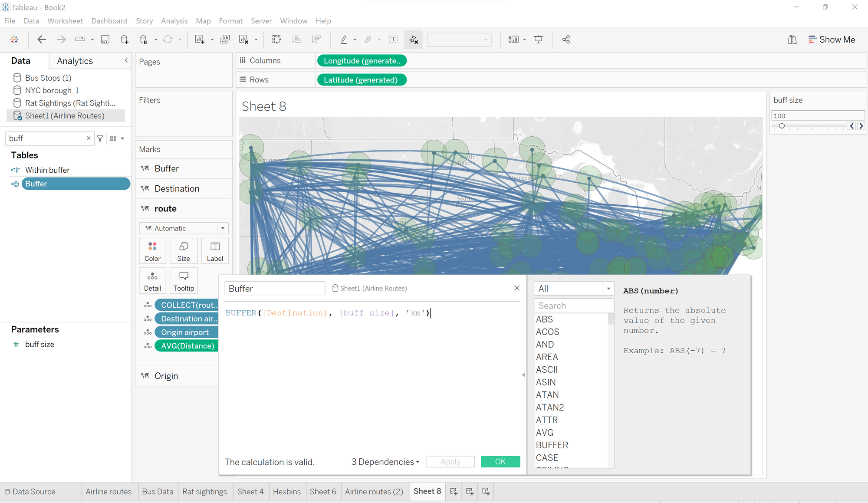Viewport: 868px width, 503px height.
Task: Click the Add new data source icon
Action: 124,39
